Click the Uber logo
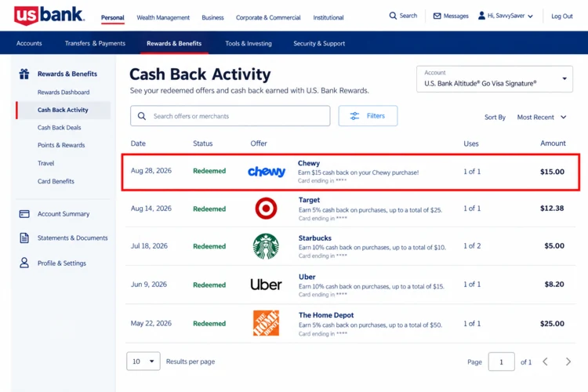The width and height of the screenshot is (588, 392). pos(266,285)
